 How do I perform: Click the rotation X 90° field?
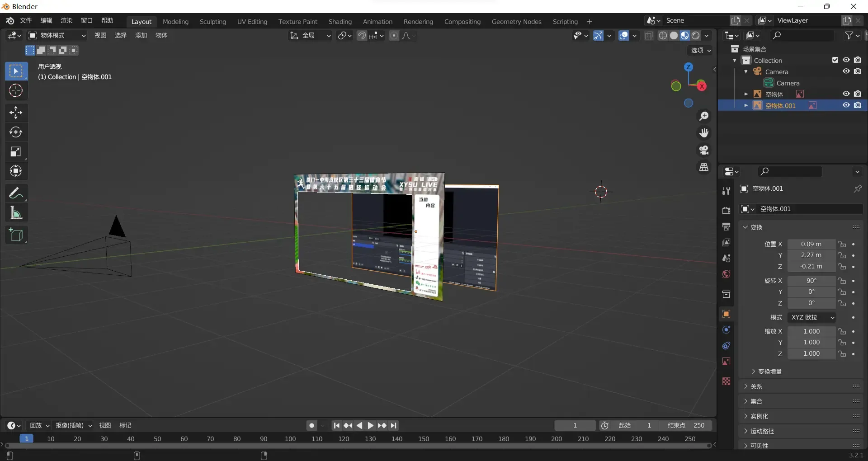click(811, 281)
